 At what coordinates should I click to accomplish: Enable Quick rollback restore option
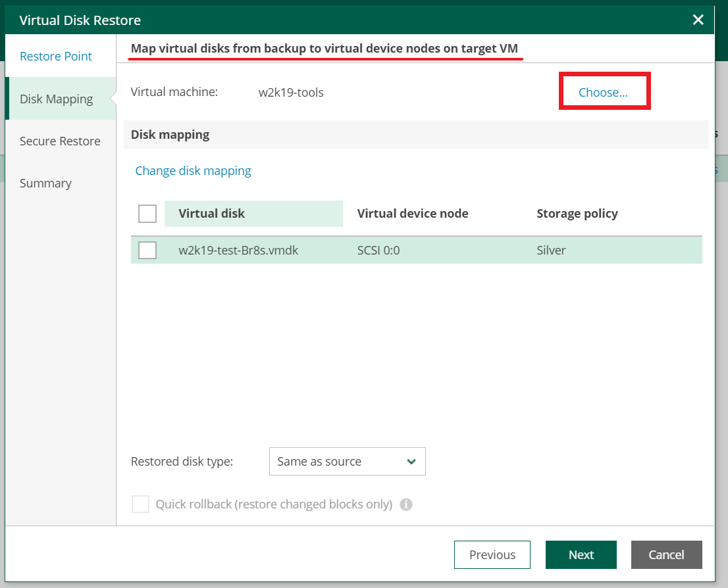[x=140, y=504]
